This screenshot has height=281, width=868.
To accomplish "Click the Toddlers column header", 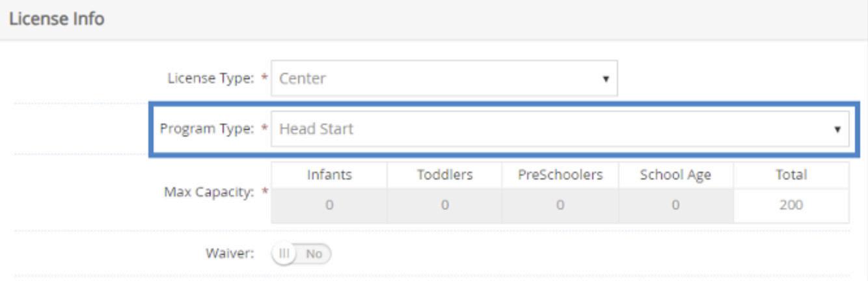I will click(x=444, y=175).
